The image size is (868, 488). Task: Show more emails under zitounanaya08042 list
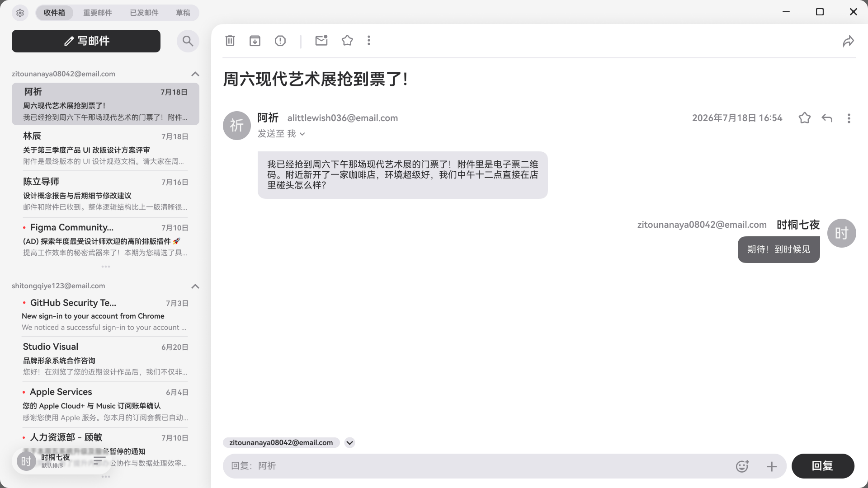106,267
